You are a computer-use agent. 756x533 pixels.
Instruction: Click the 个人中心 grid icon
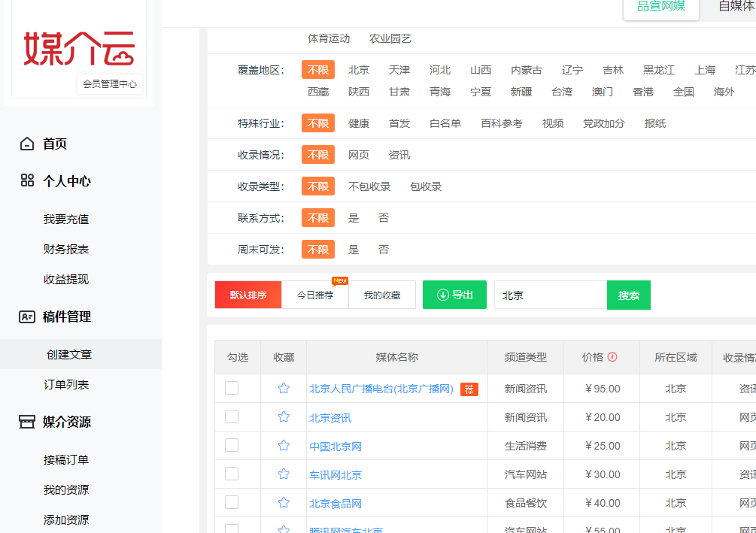(27, 180)
